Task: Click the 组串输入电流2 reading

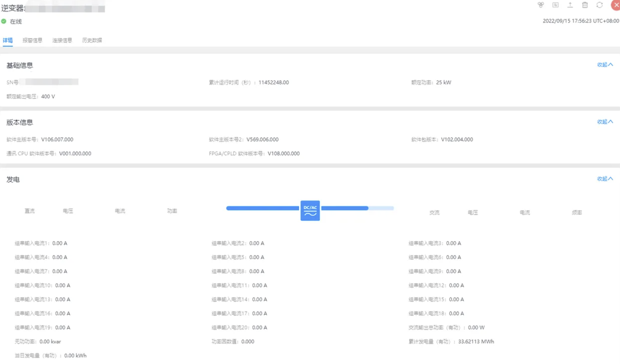Action: 238,243
